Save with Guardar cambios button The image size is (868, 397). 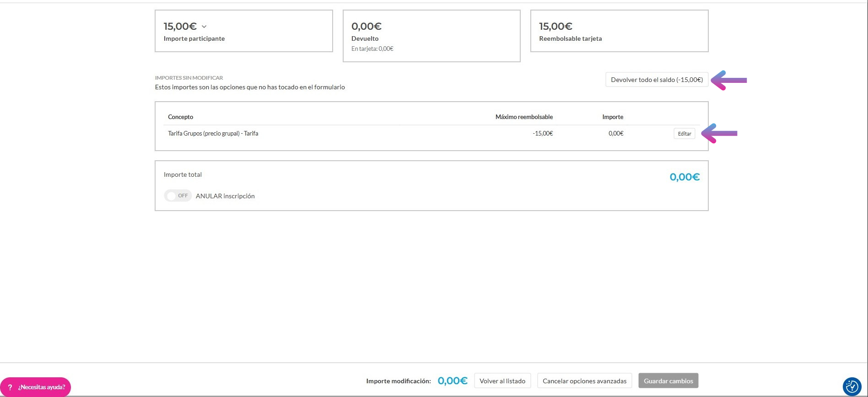[x=668, y=381]
